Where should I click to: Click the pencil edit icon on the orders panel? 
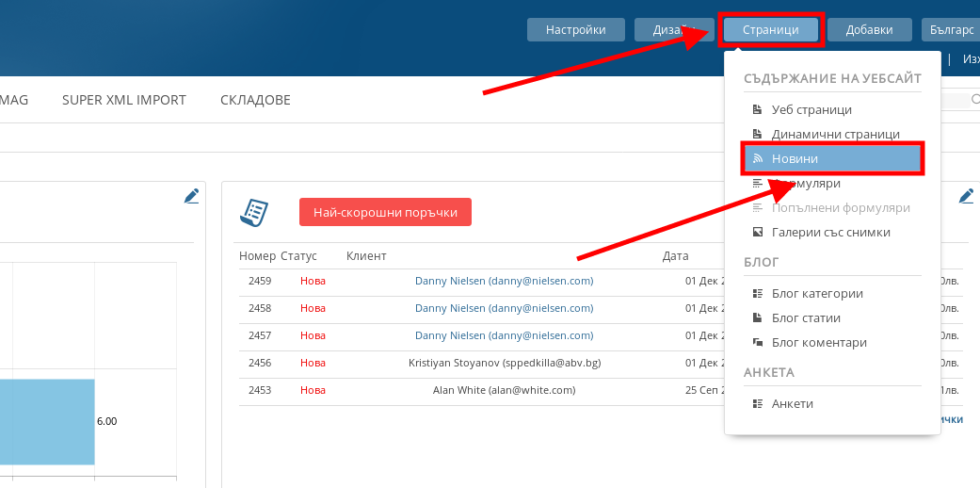coord(966,196)
